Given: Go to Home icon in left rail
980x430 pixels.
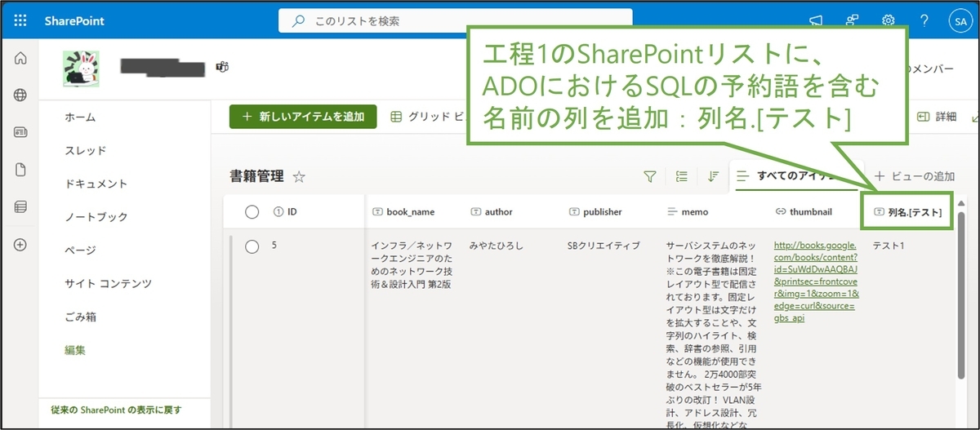Looking at the screenshot, I should [x=20, y=59].
